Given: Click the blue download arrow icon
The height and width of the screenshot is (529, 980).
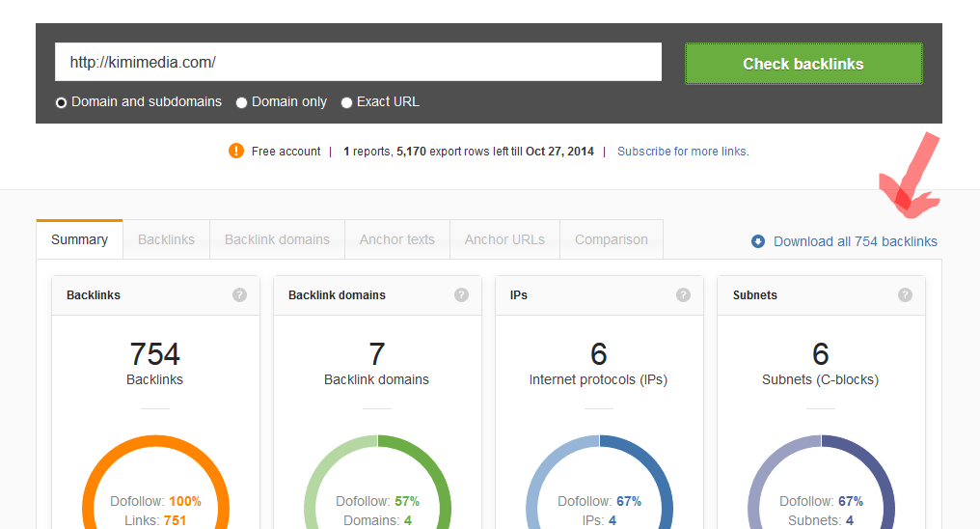Looking at the screenshot, I should click(x=758, y=241).
